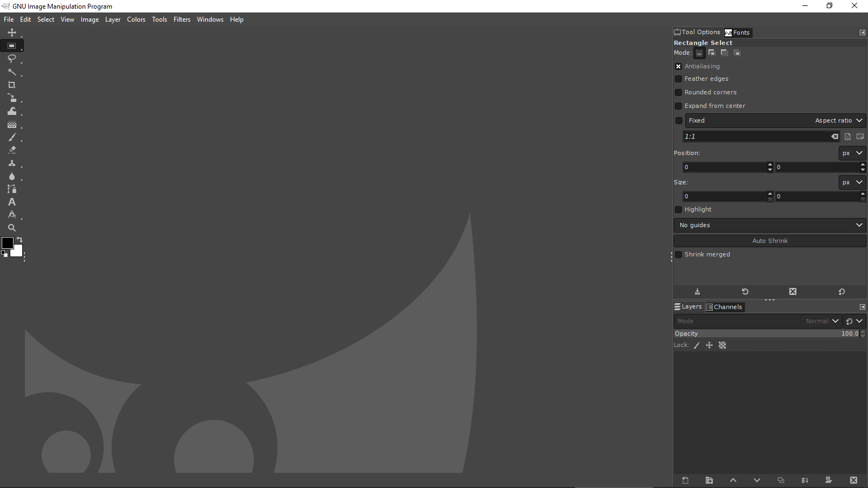The width and height of the screenshot is (868, 488).
Task: Save tool preset in Tool Options
Action: coord(697,292)
